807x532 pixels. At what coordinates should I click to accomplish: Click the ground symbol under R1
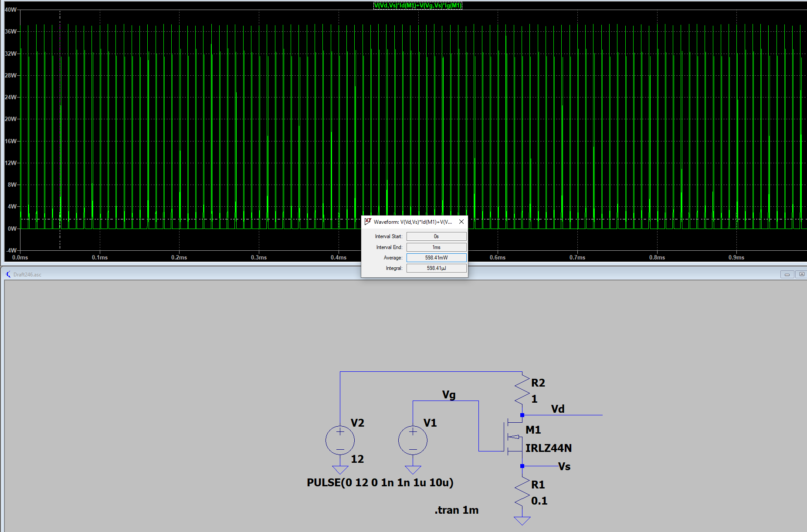[x=522, y=521]
